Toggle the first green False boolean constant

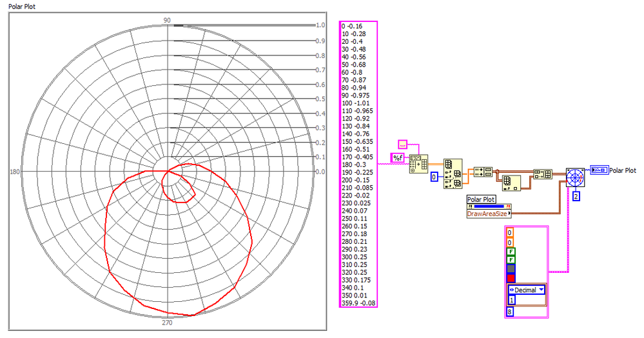tap(511, 251)
